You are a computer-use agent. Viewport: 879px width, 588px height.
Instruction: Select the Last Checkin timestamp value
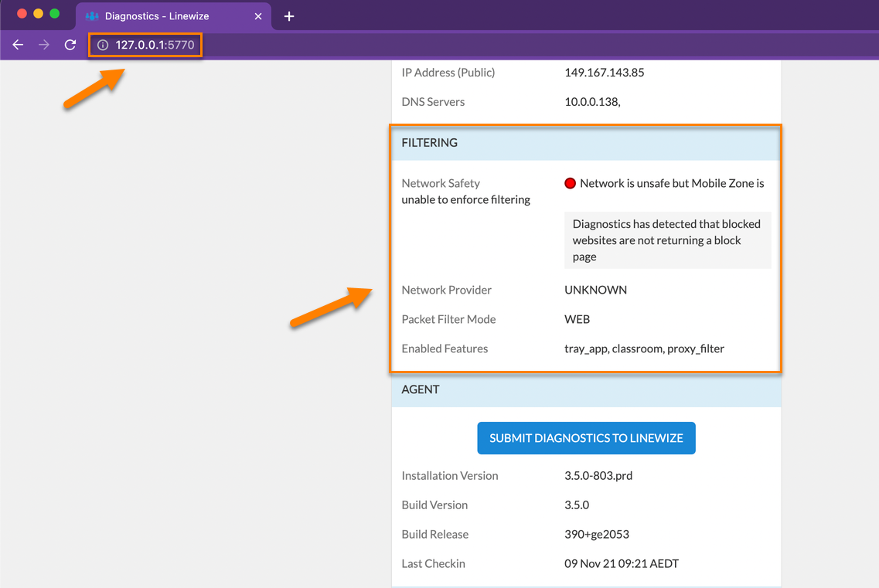click(621, 563)
